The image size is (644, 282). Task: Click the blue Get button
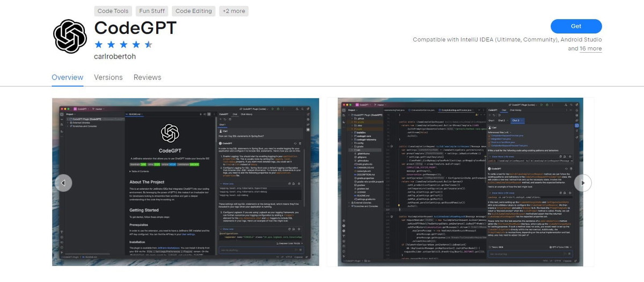[576, 26]
